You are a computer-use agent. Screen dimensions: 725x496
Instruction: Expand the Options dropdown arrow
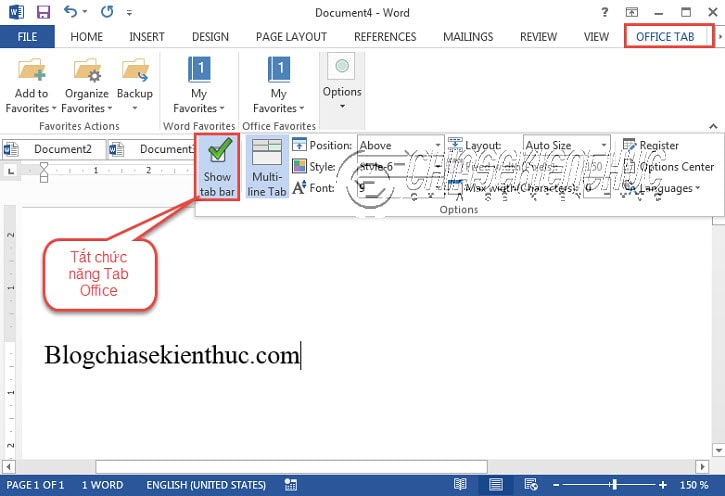[342, 107]
